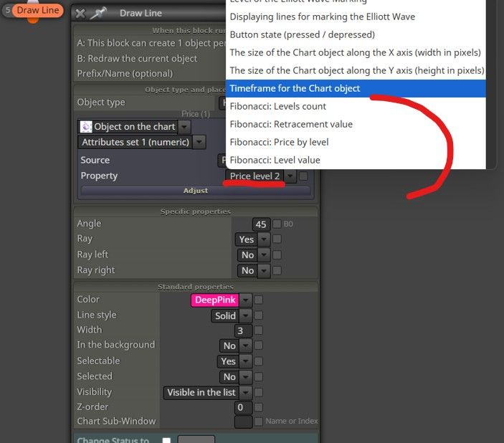504x443 pixels.
Task: Click the Source label
Action: pos(95,160)
